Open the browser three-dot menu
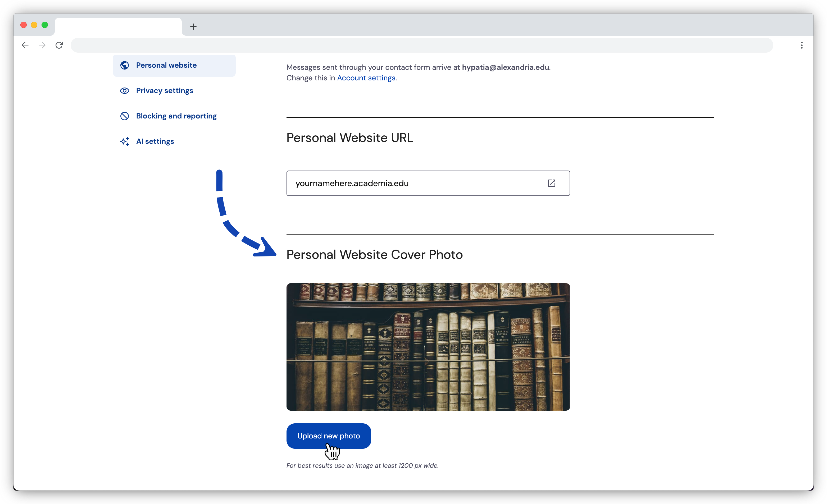 tap(802, 45)
